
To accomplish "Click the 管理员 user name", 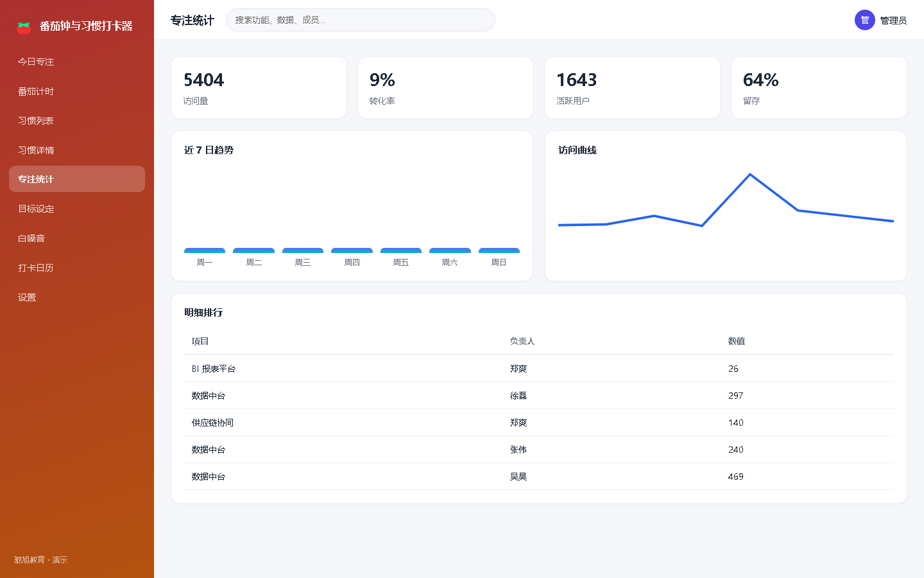I will (893, 21).
